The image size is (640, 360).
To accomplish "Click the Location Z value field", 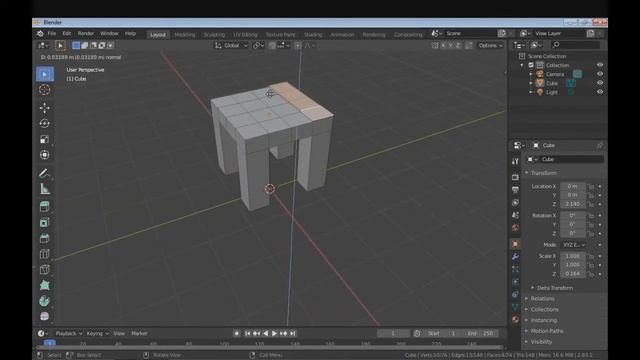I will [x=573, y=204].
